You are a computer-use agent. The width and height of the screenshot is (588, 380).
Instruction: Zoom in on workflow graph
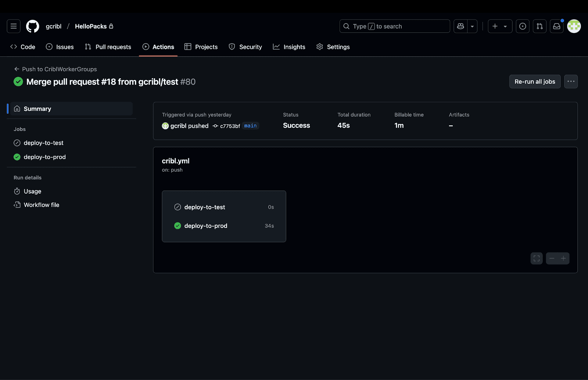coord(563,258)
